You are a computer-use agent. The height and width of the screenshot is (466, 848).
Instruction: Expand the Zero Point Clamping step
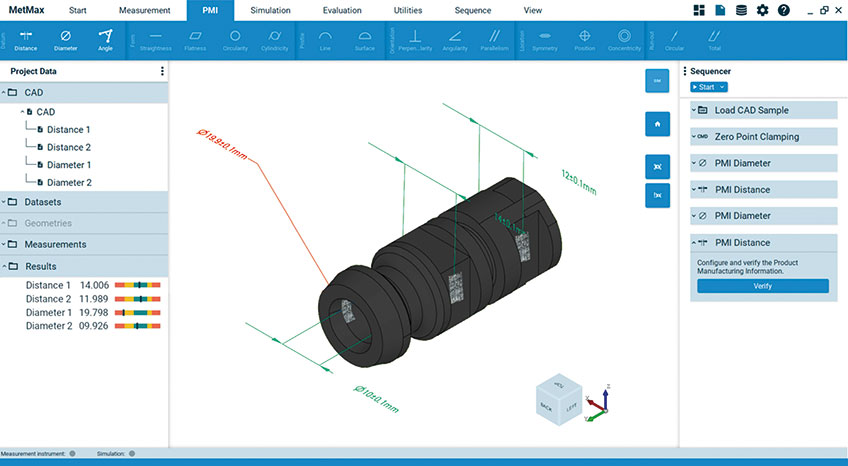tap(691, 136)
